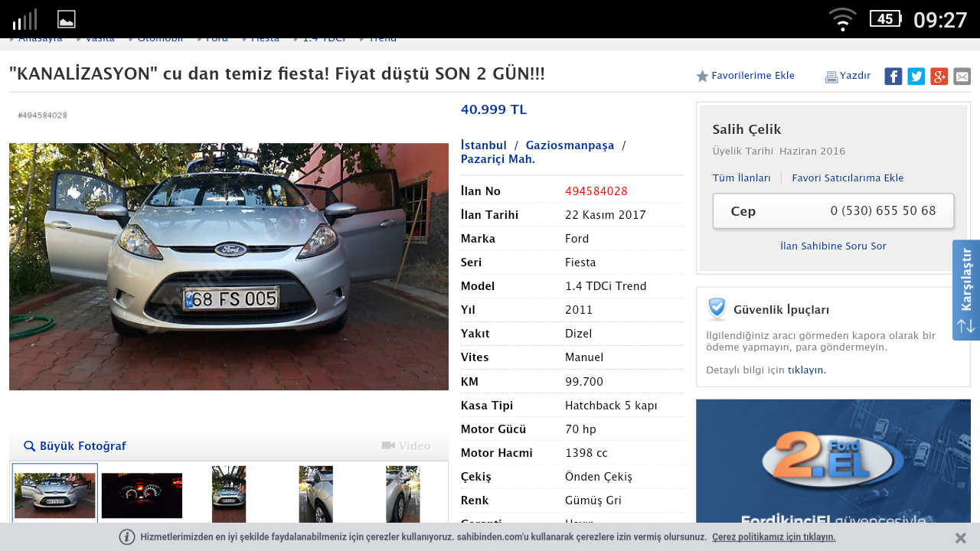The width and height of the screenshot is (980, 551).
Task: Select fifth car thumbnail
Action: [403, 494]
